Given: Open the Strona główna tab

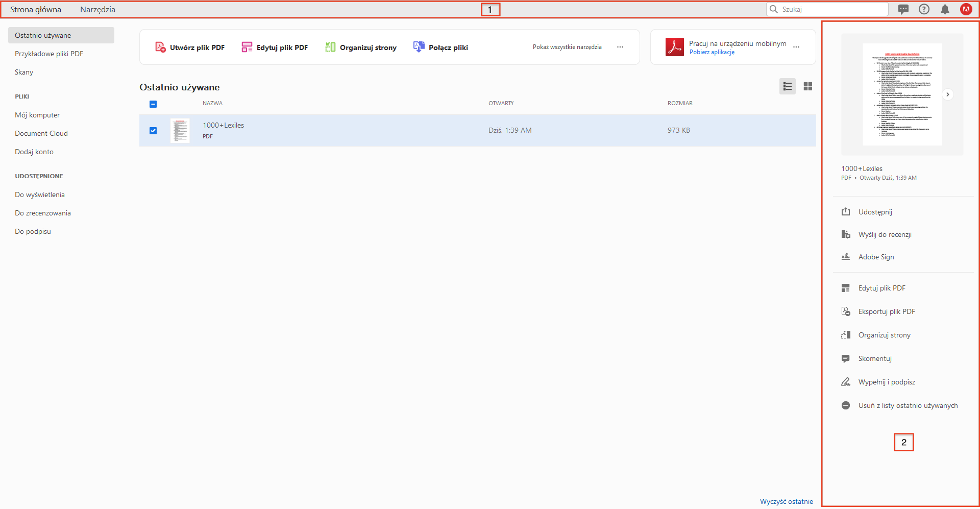Looking at the screenshot, I should [x=36, y=10].
